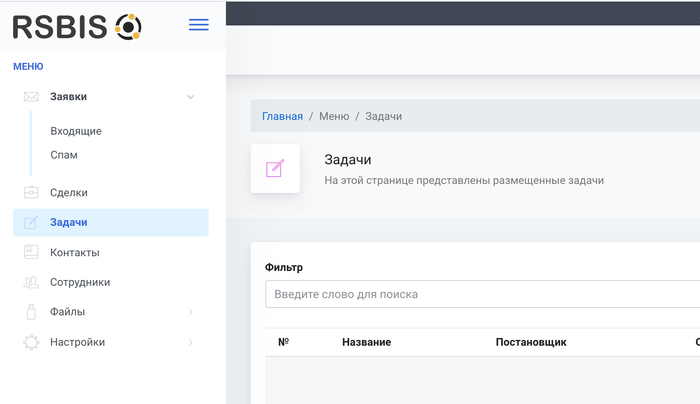This screenshot has height=404, width=700.
Task: Click the briefcase icon for Сделки
Action: coord(31,192)
